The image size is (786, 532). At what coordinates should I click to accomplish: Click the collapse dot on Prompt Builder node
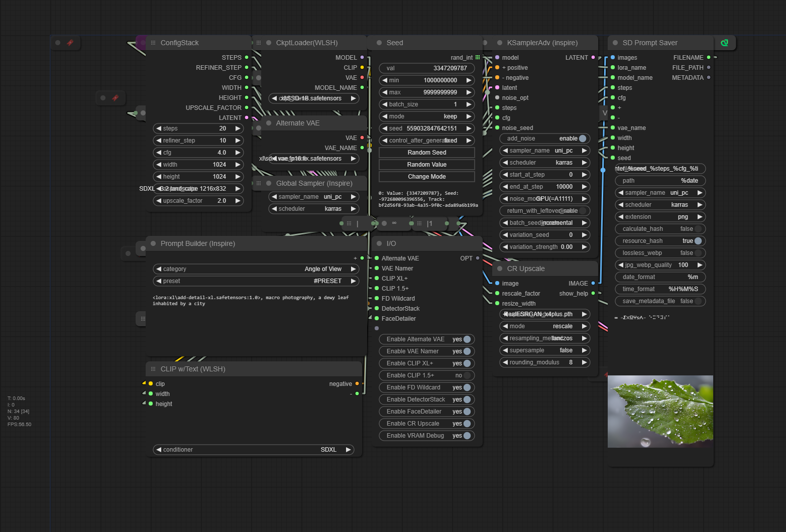click(153, 243)
